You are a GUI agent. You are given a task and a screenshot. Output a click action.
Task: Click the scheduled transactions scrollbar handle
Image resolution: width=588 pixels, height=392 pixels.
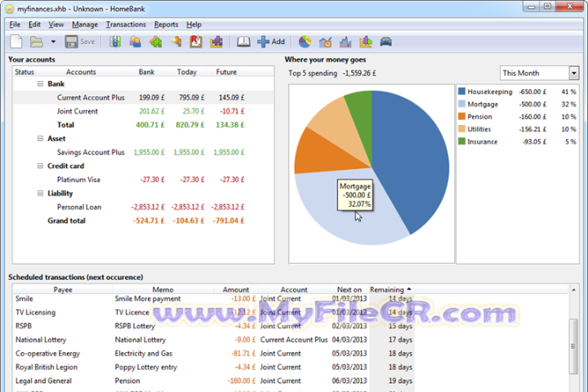573,346
